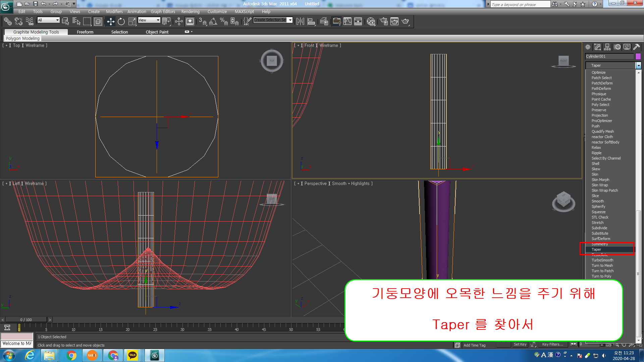Click the Render Production teapot icon

[x=406, y=21]
